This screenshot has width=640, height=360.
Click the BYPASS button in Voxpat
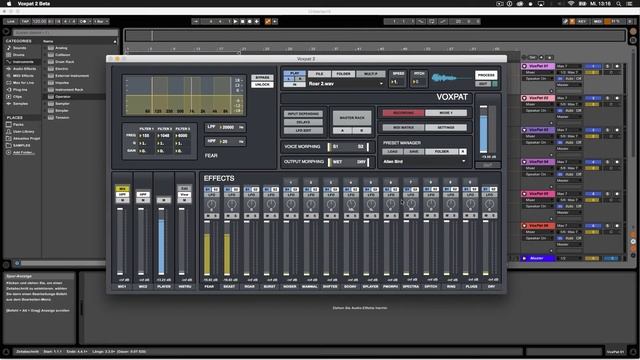point(262,78)
